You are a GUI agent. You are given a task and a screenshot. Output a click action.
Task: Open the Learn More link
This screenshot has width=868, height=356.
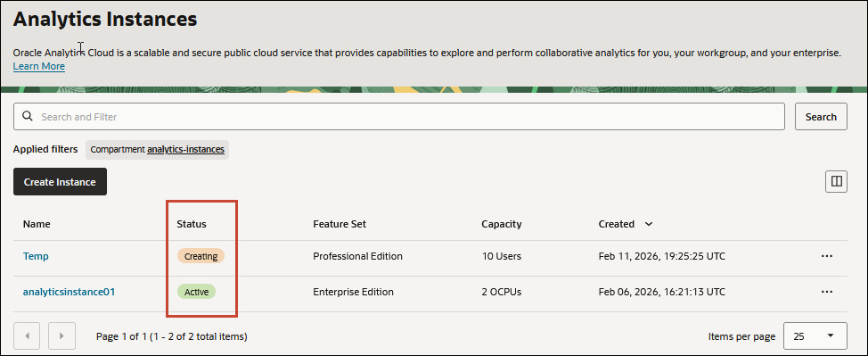(x=38, y=67)
